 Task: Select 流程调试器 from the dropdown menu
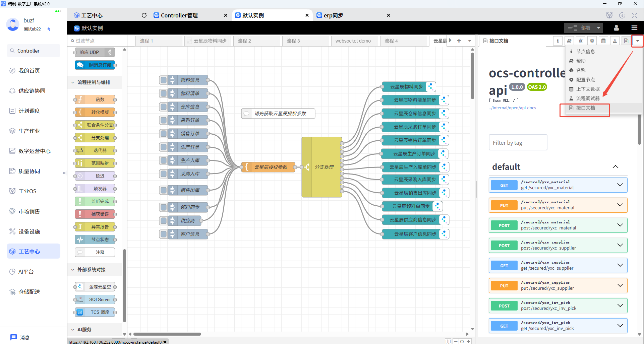(588, 98)
